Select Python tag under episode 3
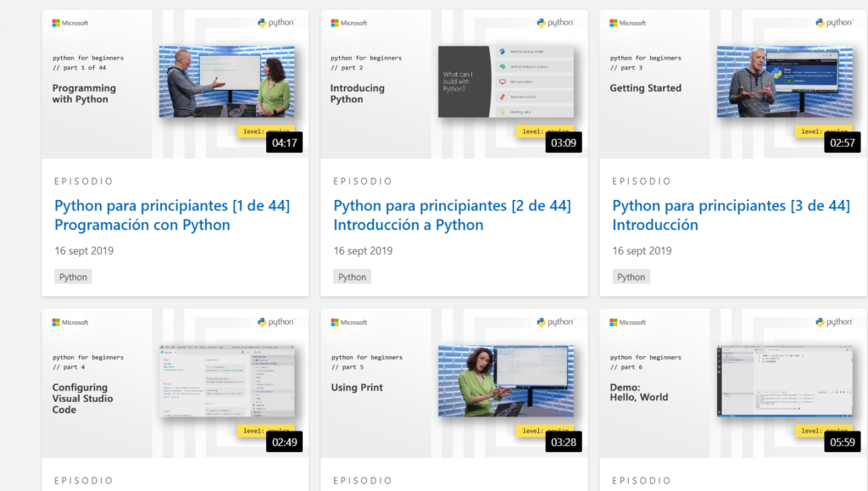This screenshot has width=868, height=491. [631, 276]
